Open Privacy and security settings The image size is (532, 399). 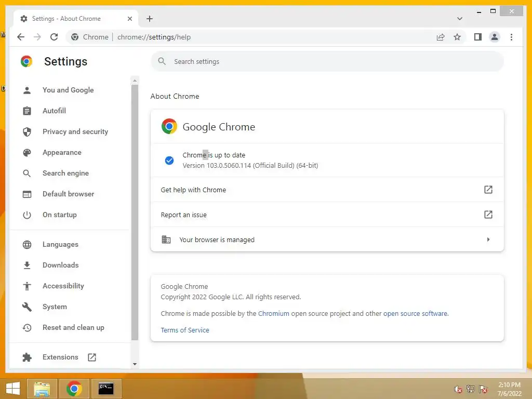pos(75,131)
